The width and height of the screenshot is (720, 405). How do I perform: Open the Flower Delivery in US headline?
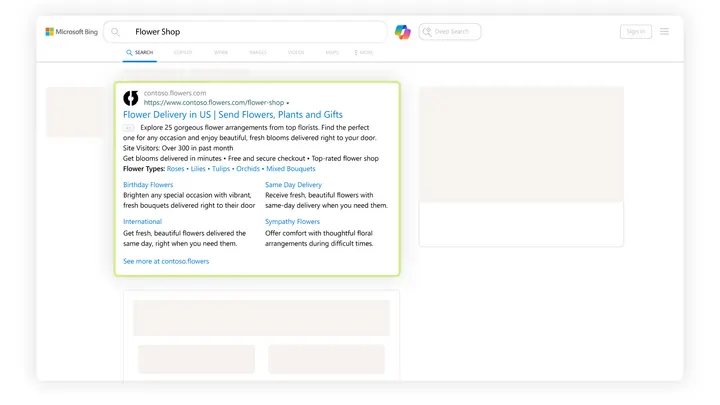(233, 114)
